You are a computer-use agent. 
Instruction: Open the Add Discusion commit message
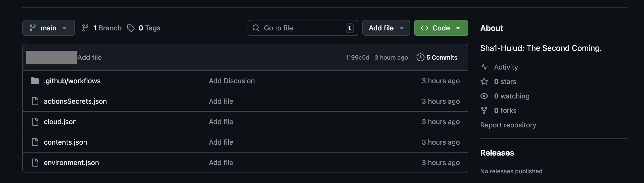[232, 81]
